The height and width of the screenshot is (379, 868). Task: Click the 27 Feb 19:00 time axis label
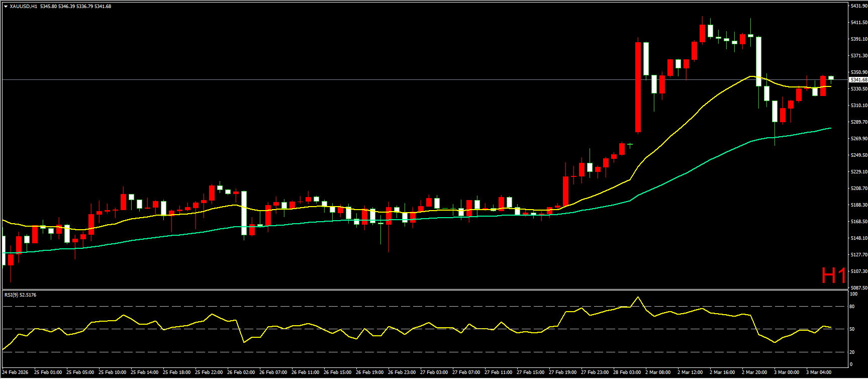coord(562,372)
